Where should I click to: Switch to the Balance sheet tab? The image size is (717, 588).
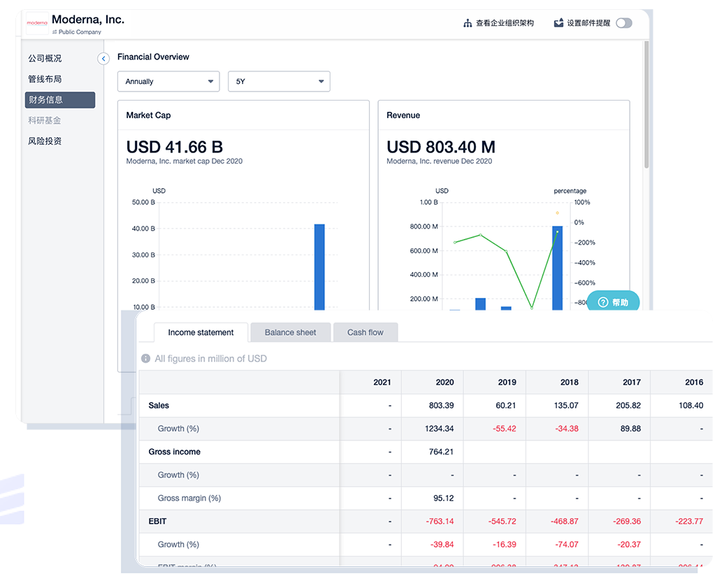290,333
